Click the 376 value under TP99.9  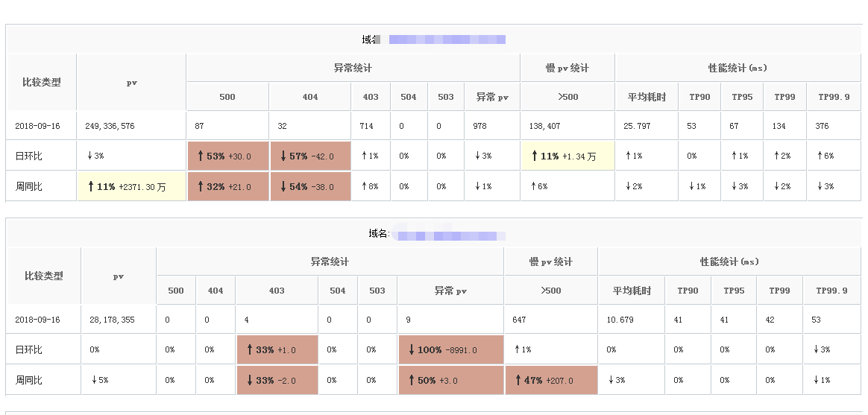[x=823, y=126]
